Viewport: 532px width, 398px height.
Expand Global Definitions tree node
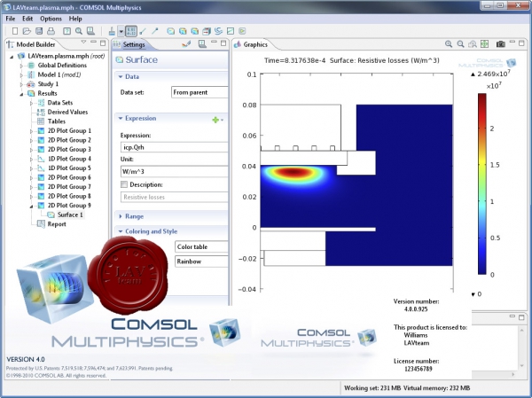(21, 66)
